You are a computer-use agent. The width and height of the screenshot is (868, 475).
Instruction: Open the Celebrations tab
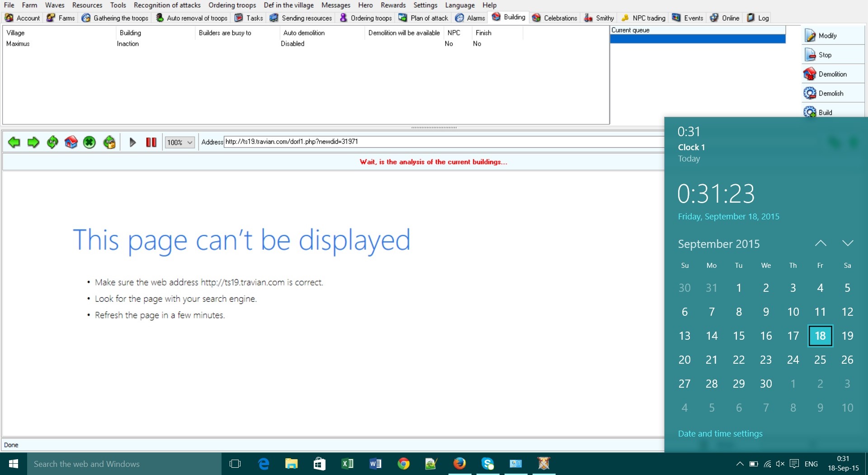pos(555,18)
